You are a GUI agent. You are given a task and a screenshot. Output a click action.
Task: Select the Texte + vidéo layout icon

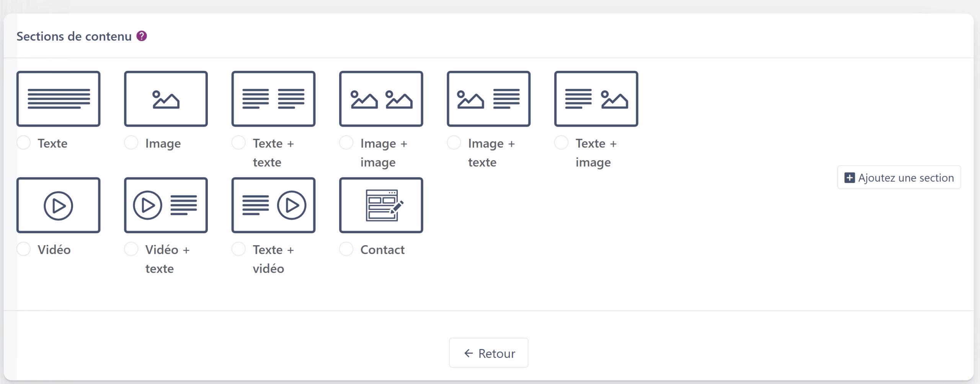(273, 205)
